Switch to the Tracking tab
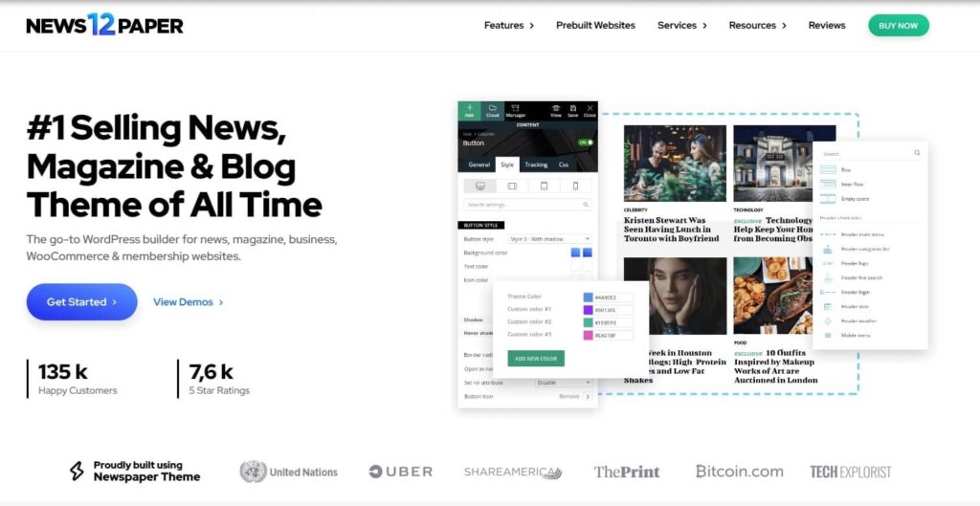This screenshot has width=980, height=506. pos(536,165)
